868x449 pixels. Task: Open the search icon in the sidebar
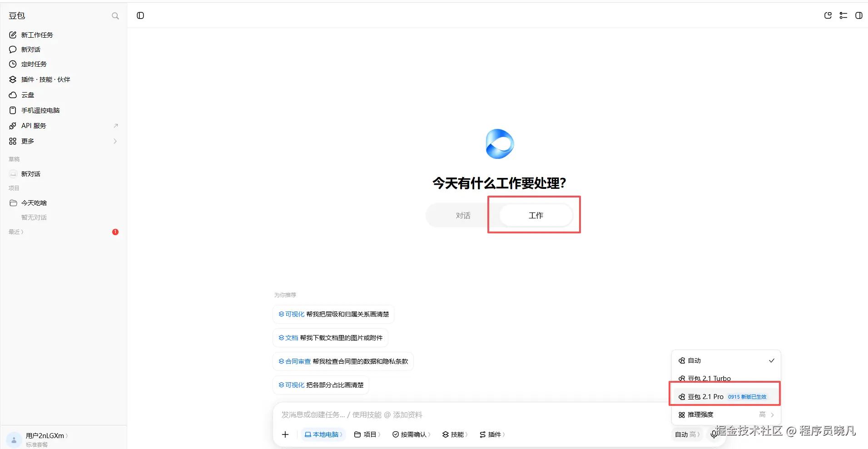[x=115, y=16]
